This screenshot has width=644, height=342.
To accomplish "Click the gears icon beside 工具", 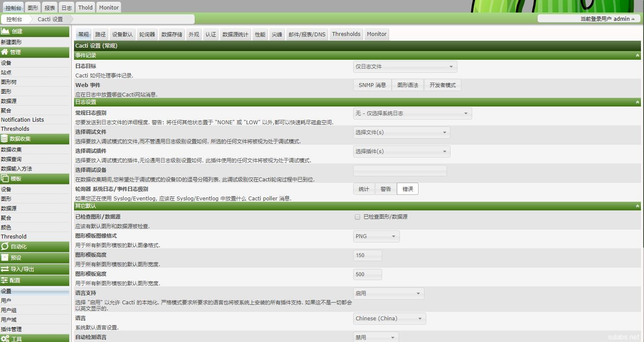I will 5,339.
